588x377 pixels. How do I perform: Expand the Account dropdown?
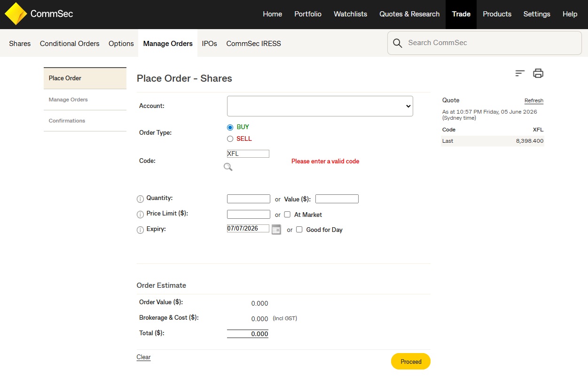(x=320, y=106)
